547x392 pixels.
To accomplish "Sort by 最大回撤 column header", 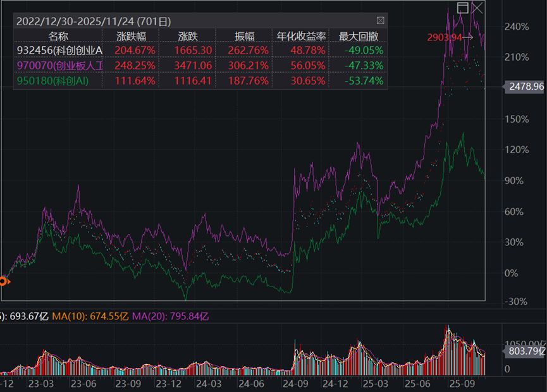I will (357, 36).
